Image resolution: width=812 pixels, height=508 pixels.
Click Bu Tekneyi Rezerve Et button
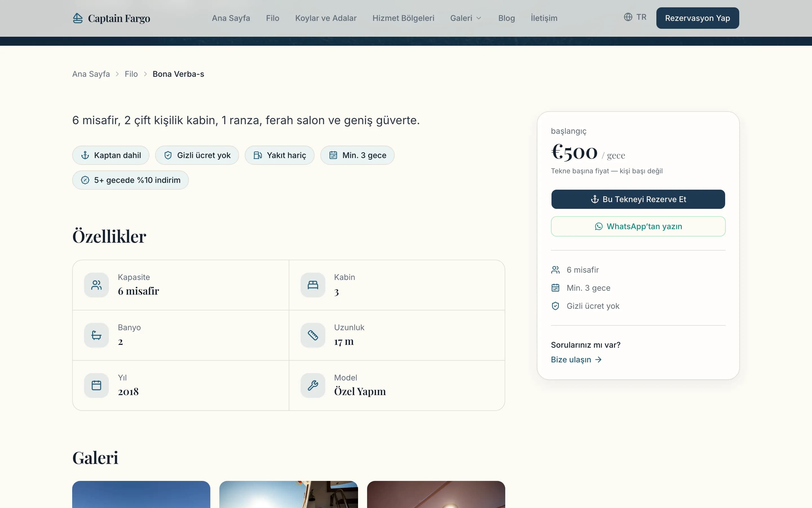click(638, 199)
